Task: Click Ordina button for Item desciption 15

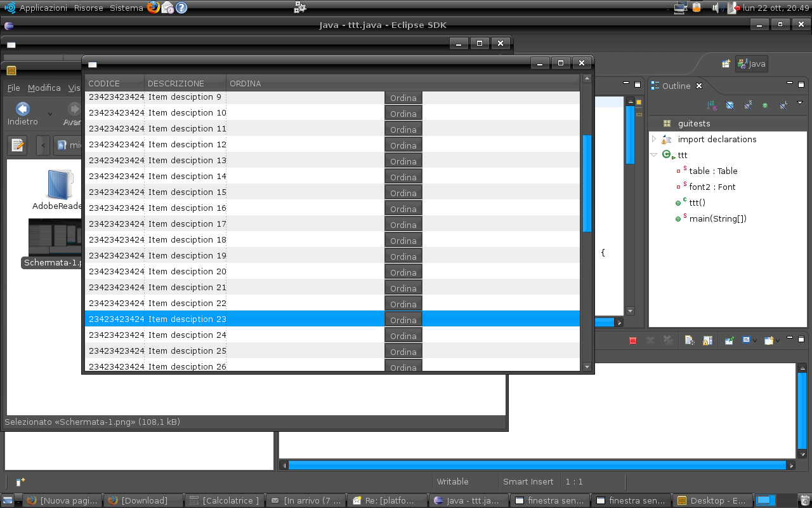Action: [x=403, y=193]
